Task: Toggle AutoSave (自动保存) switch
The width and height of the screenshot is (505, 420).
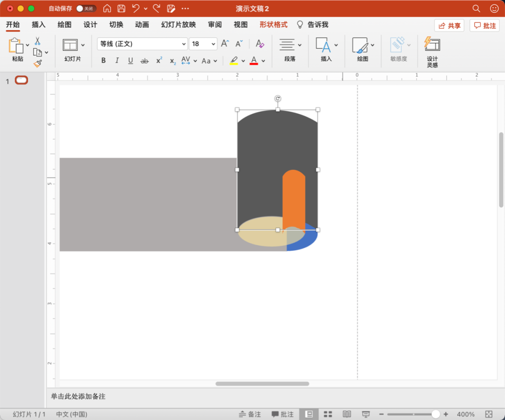Action: 86,8
